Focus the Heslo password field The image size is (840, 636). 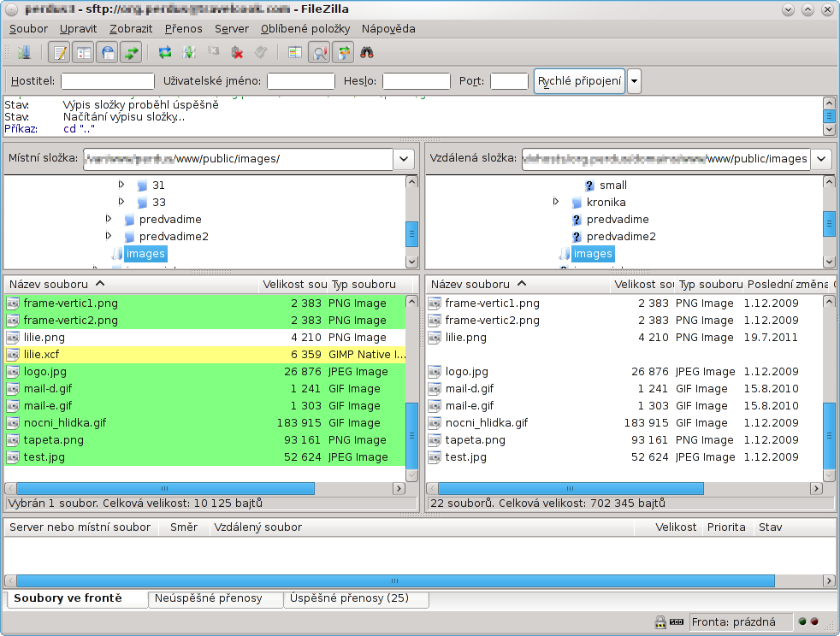tap(417, 81)
